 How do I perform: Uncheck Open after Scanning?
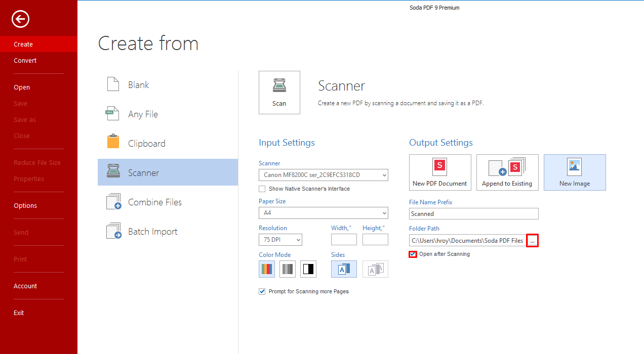click(413, 254)
